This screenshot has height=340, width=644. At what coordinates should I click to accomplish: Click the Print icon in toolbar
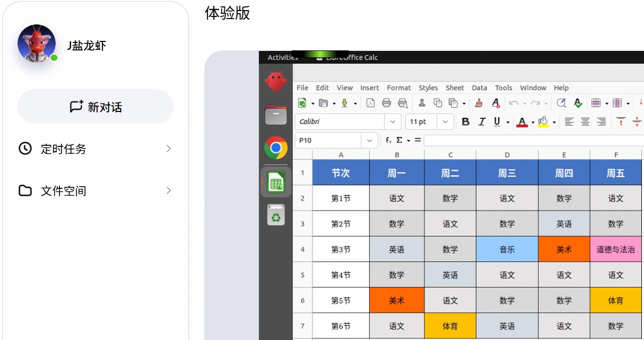386,103
